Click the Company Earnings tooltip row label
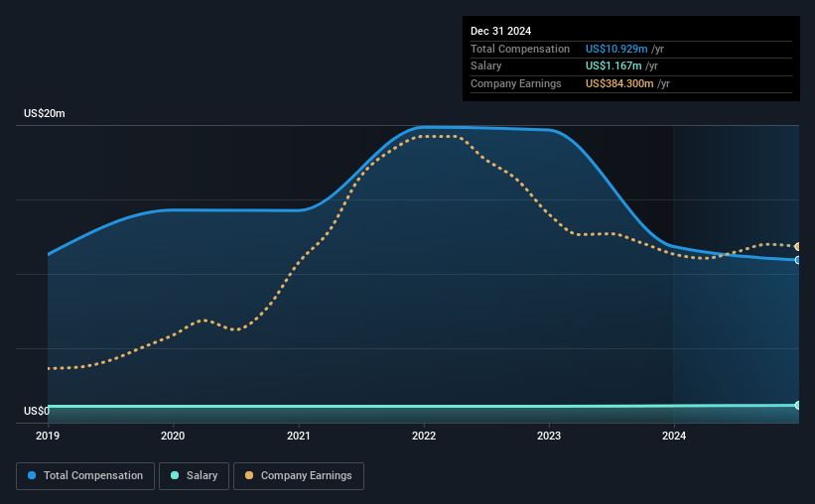Viewport: 815px width, 504px height. tap(515, 83)
